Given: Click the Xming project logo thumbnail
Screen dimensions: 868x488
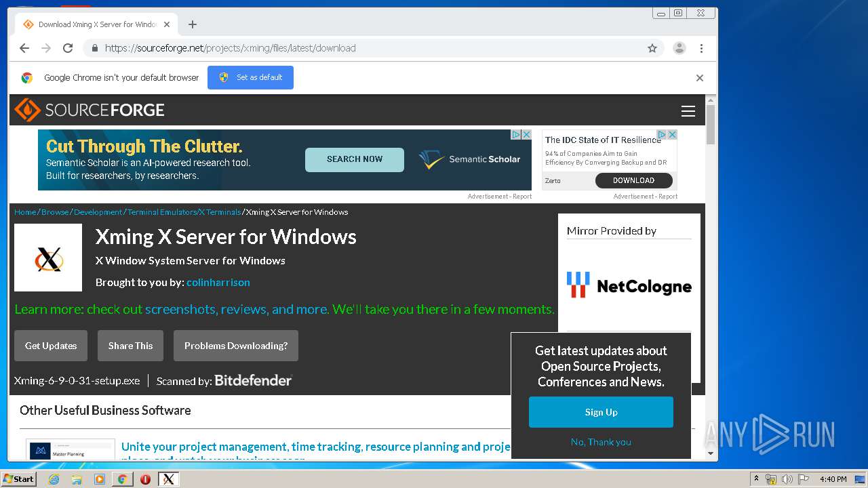Looking at the screenshot, I should tap(48, 258).
